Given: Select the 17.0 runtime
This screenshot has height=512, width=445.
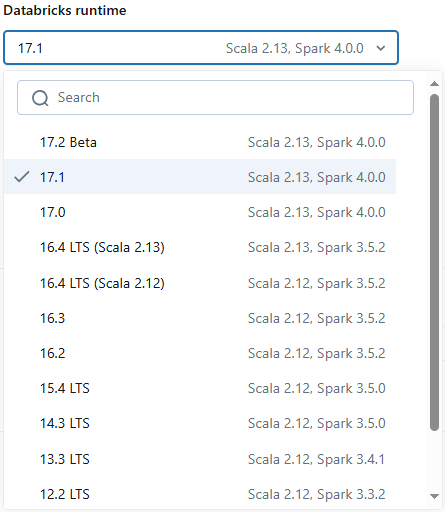Looking at the screenshot, I should (x=200, y=212).
